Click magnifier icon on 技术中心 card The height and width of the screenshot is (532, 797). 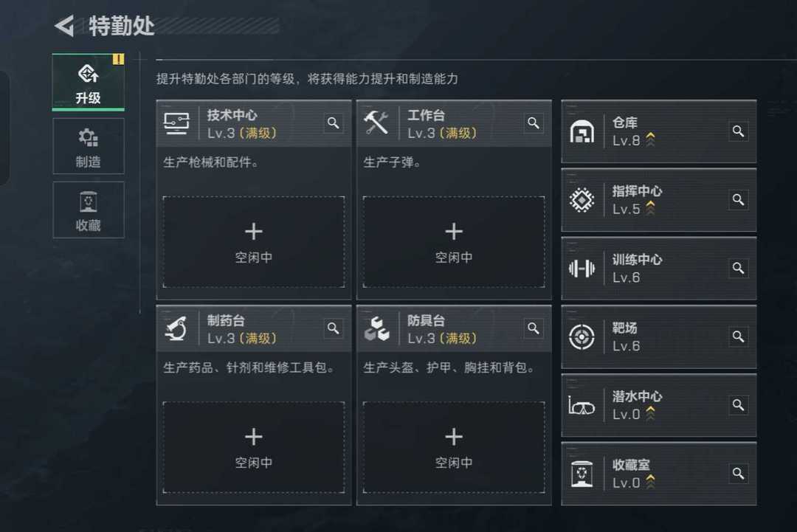coord(334,123)
